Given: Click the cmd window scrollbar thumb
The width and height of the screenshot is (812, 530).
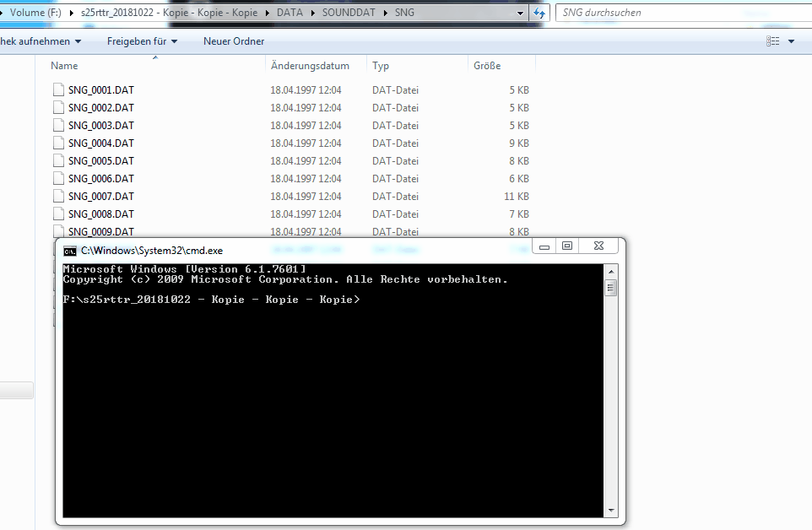Looking at the screenshot, I should point(611,287).
